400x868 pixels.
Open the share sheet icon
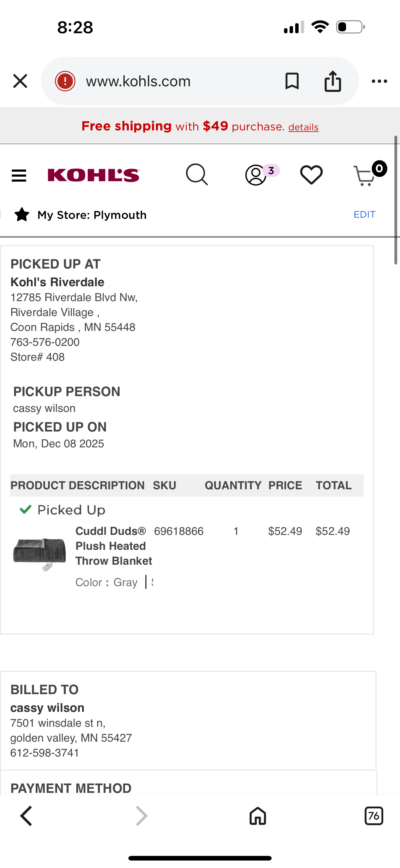(333, 81)
